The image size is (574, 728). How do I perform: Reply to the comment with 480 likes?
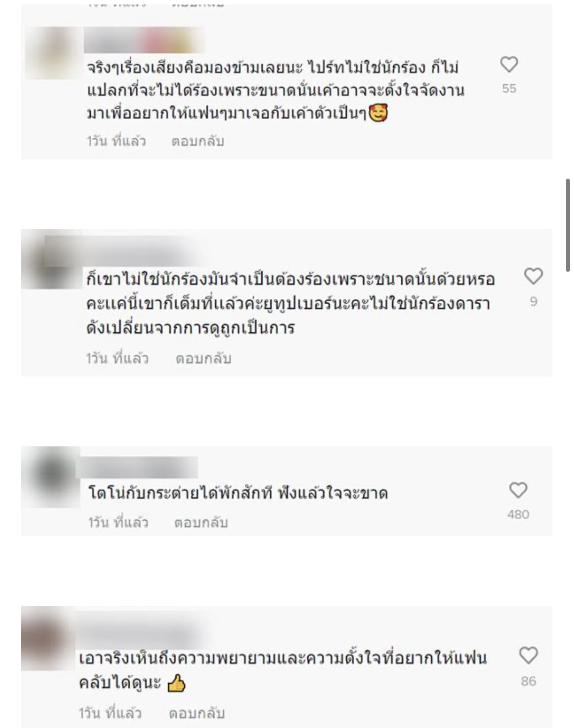point(201,522)
